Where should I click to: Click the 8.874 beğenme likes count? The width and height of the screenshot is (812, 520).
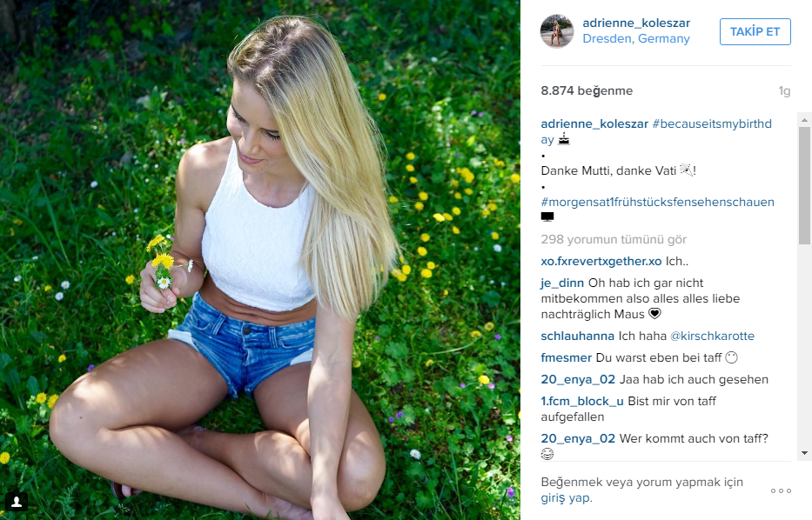(587, 90)
